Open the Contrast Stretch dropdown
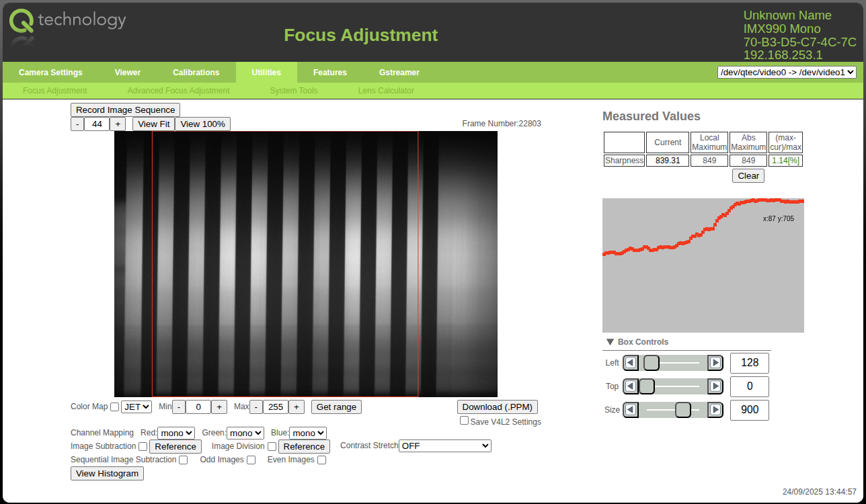The image size is (866, 504). pos(445,446)
